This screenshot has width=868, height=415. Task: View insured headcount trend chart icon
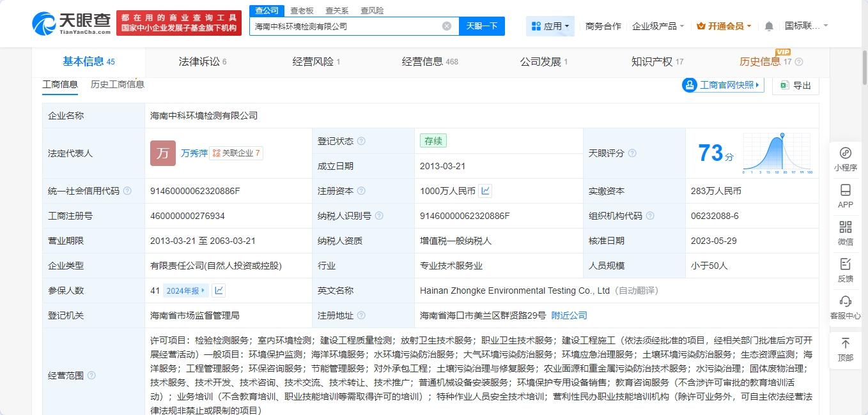(219, 290)
